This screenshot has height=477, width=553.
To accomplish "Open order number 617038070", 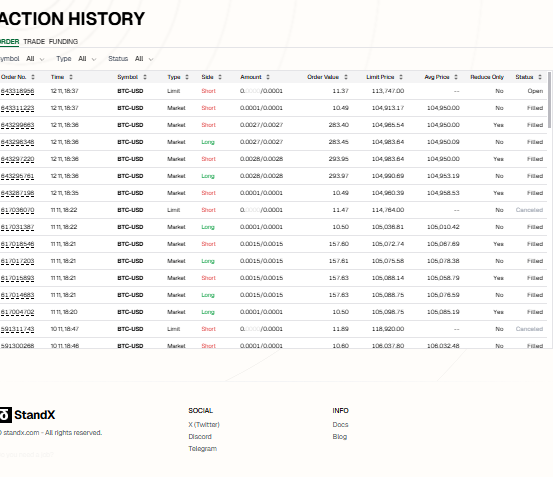I will [x=17, y=210].
